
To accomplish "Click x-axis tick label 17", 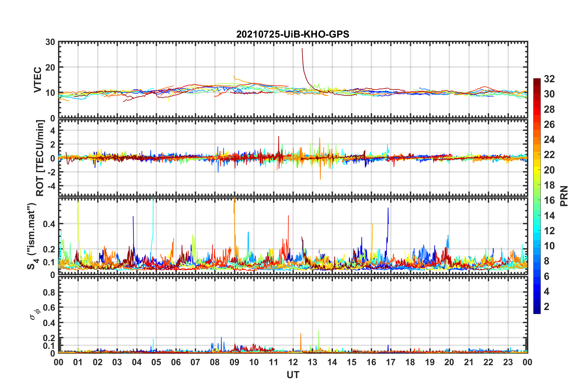I will pyautogui.click(x=391, y=362).
